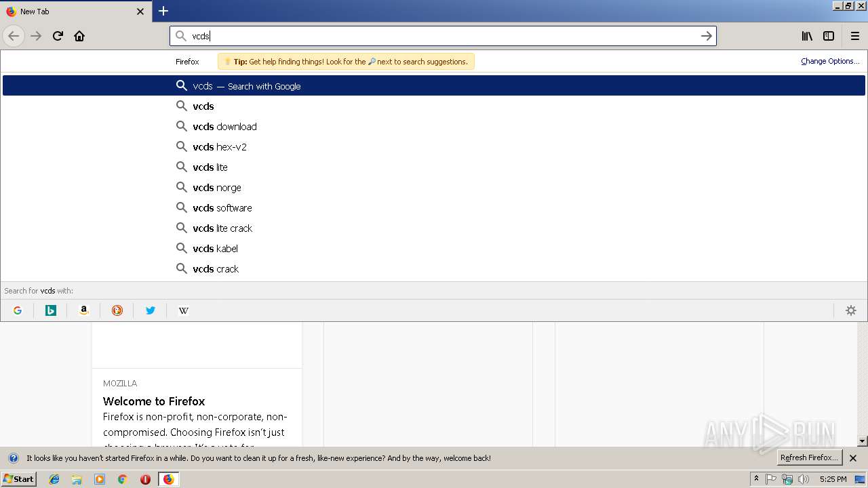Search vcds with Bing one-off icon
868x488 pixels.
point(51,310)
